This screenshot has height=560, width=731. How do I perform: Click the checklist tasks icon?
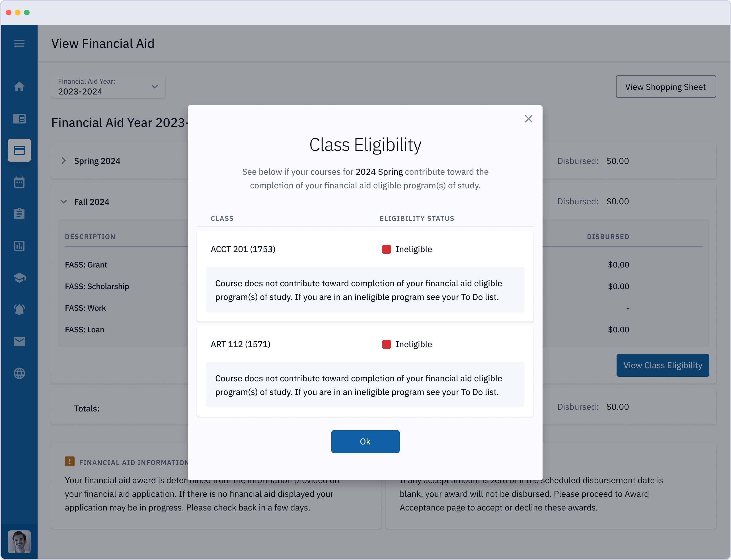(x=20, y=213)
